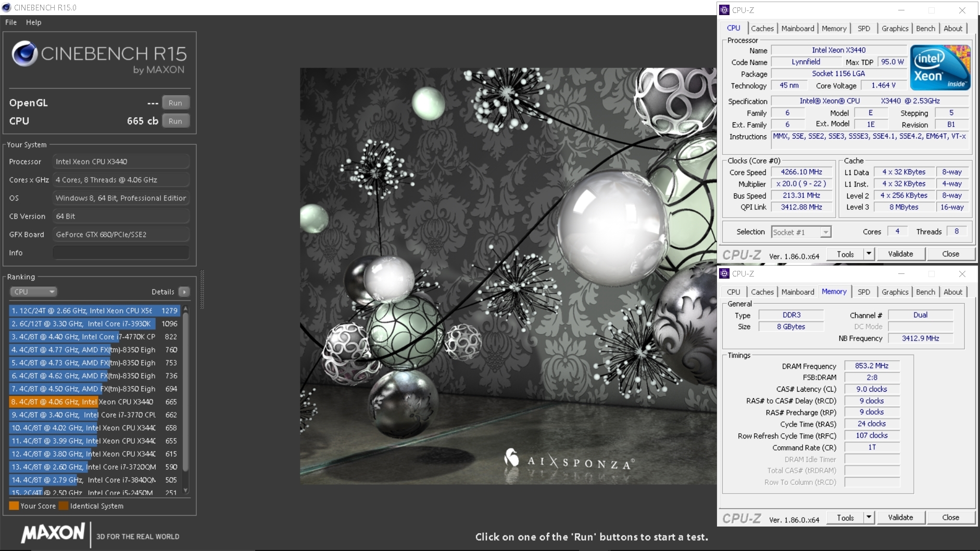
Task: Click the MAXON logo at bottom left
Action: coord(53,533)
